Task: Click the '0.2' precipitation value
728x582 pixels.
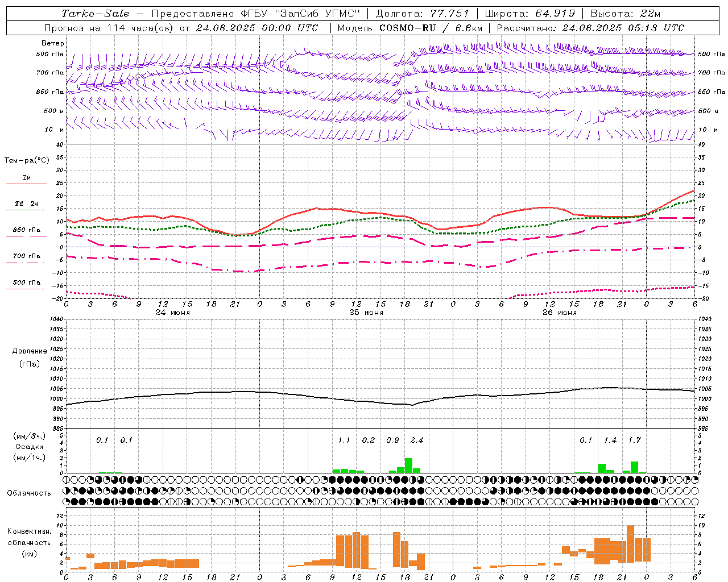Action: 369,440
